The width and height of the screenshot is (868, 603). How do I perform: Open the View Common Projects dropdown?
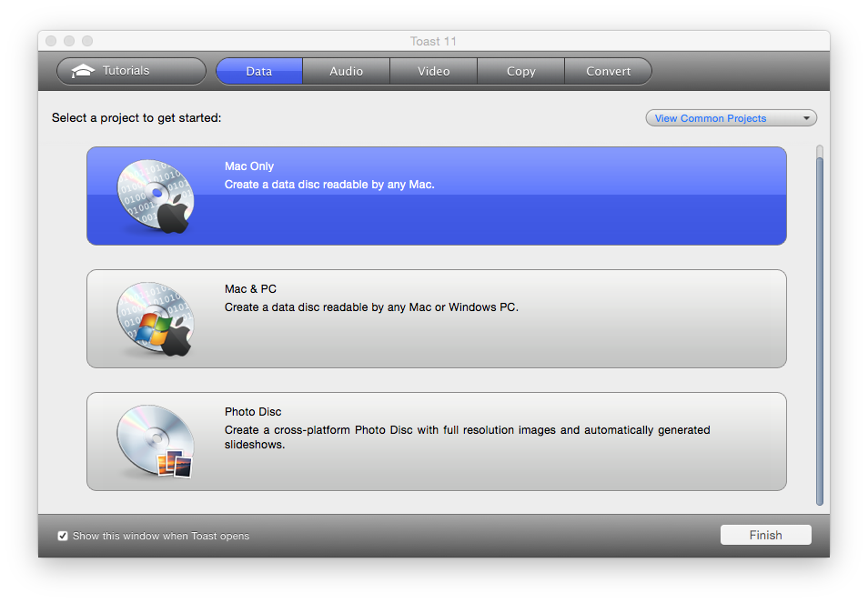tap(731, 118)
